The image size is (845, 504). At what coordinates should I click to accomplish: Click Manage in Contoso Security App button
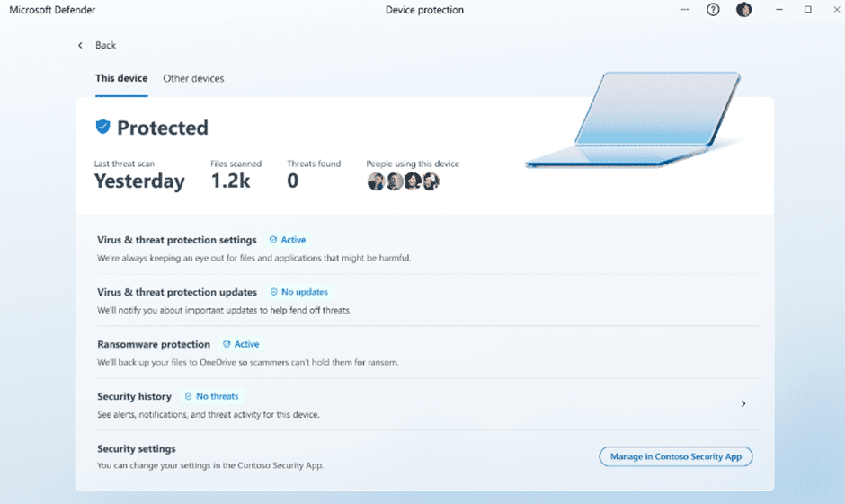click(x=675, y=456)
